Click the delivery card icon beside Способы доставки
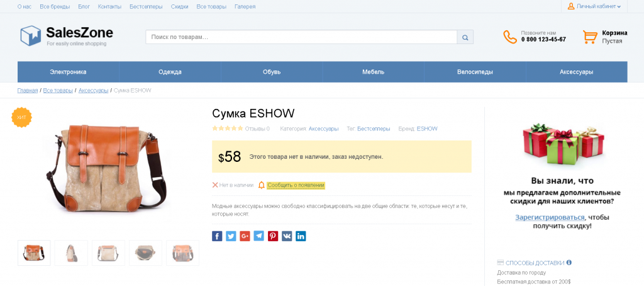This screenshot has width=644, height=286. click(x=500, y=263)
